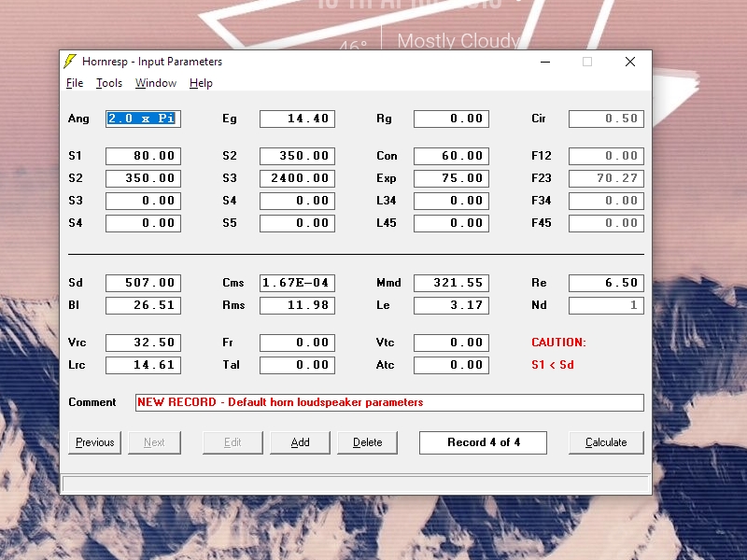Viewport: 747px width, 560px height.
Task: Click the Mostly Cloudy weather widget text
Action: (x=458, y=41)
